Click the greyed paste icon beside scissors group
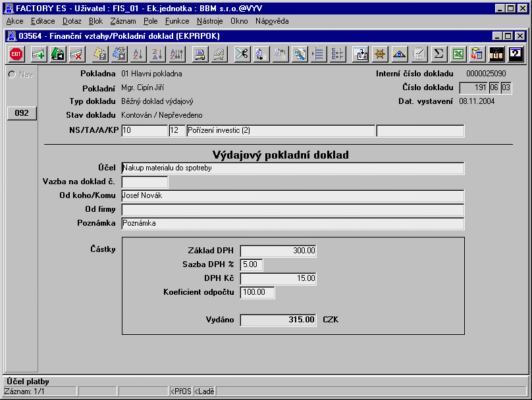 [x=280, y=54]
